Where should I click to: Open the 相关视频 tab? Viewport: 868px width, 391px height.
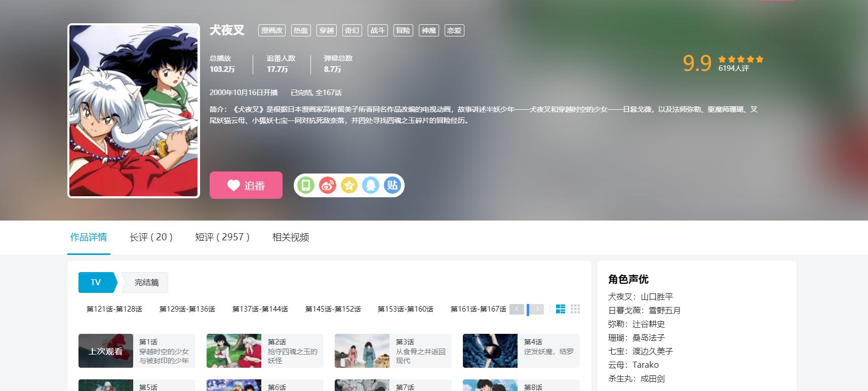(291, 237)
